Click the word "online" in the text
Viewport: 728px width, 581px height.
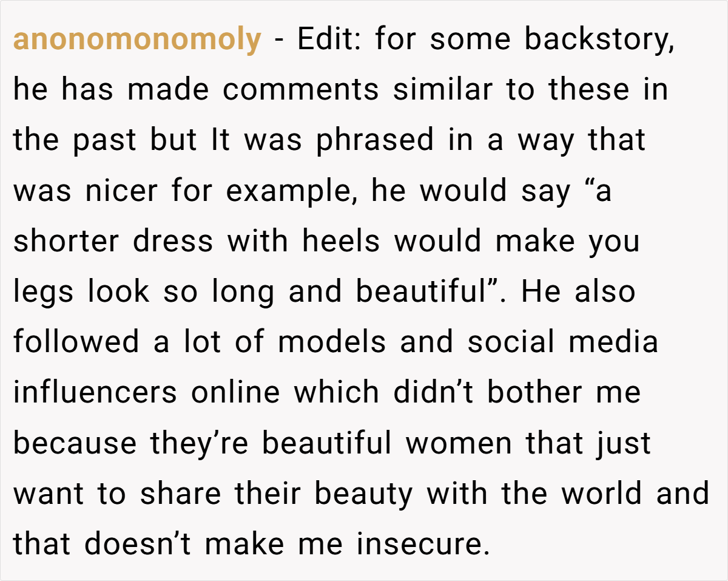point(236,393)
